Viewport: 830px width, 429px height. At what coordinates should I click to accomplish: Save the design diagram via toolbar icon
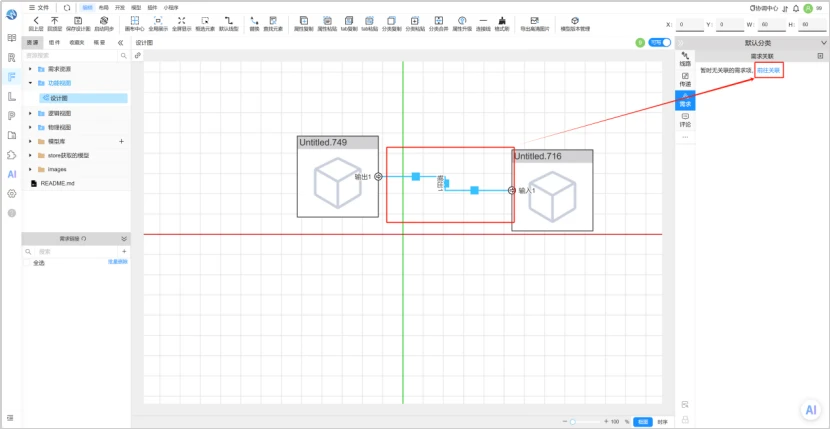(x=78, y=20)
